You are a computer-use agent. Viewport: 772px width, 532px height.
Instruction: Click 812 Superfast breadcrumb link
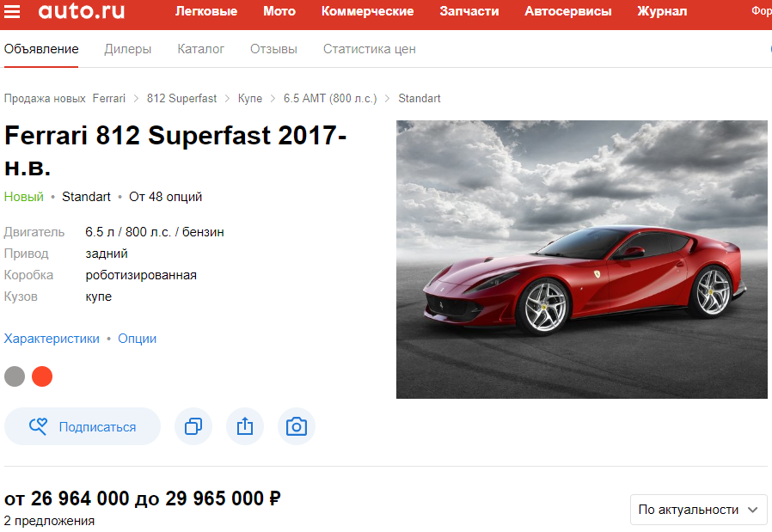181,99
